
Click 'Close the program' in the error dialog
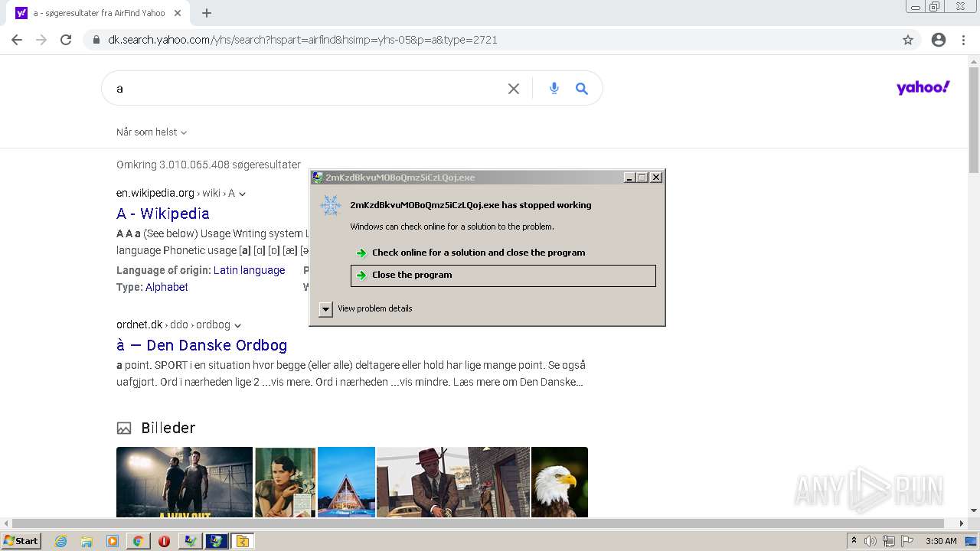pos(503,275)
